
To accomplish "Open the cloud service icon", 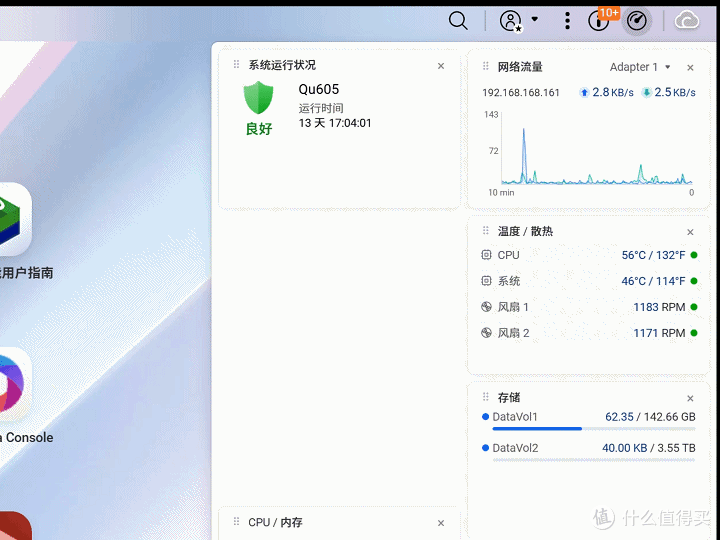I will 687,21.
